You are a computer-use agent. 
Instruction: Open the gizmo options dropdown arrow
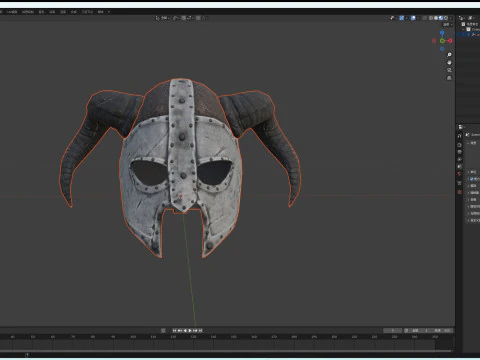(x=406, y=18)
